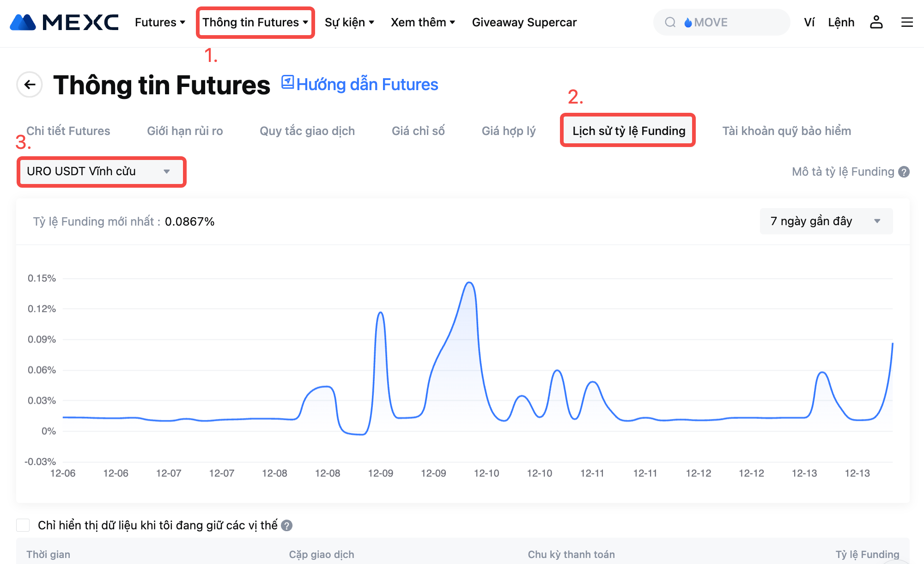
Task: Click the MEXC logo
Action: [x=64, y=22]
